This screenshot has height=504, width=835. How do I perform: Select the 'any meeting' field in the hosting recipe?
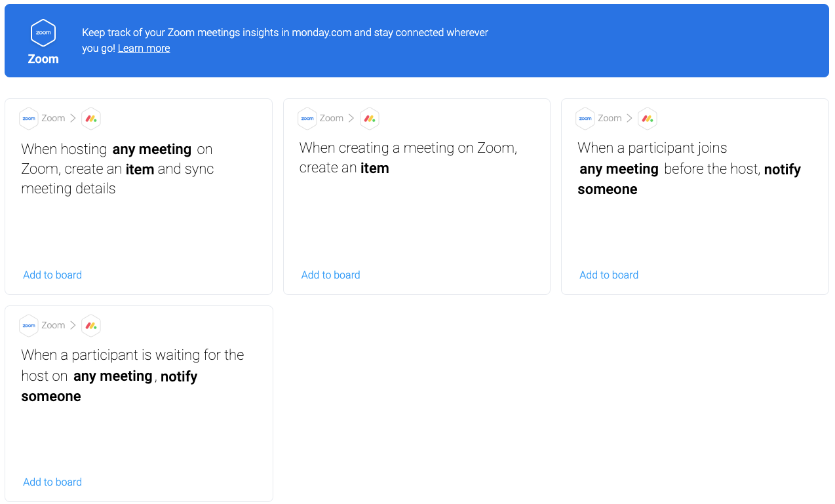click(152, 149)
